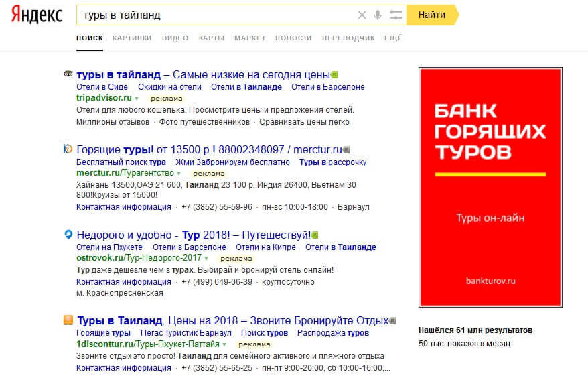The width and height of the screenshot is (588, 382).
Task: Follow the 'Отели на Пхукете' sitelink
Action: click(x=110, y=247)
